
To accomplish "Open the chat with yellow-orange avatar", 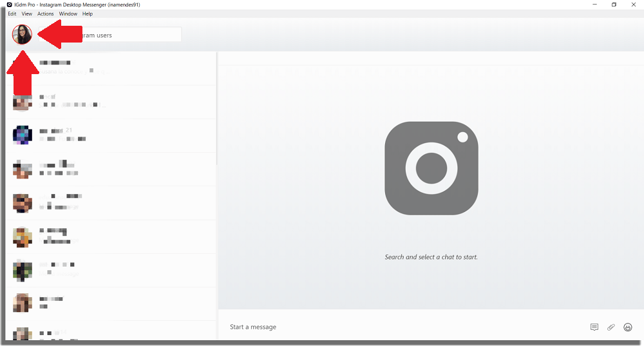I will (x=111, y=237).
